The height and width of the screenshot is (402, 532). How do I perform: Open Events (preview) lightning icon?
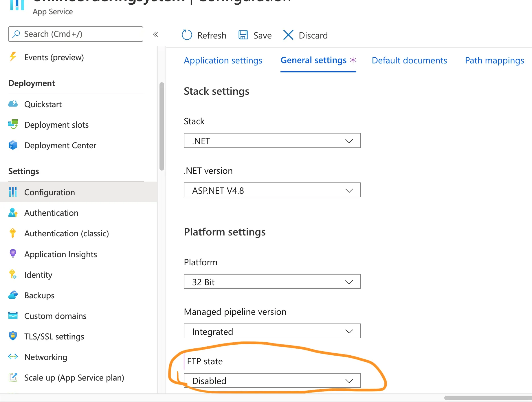(13, 57)
